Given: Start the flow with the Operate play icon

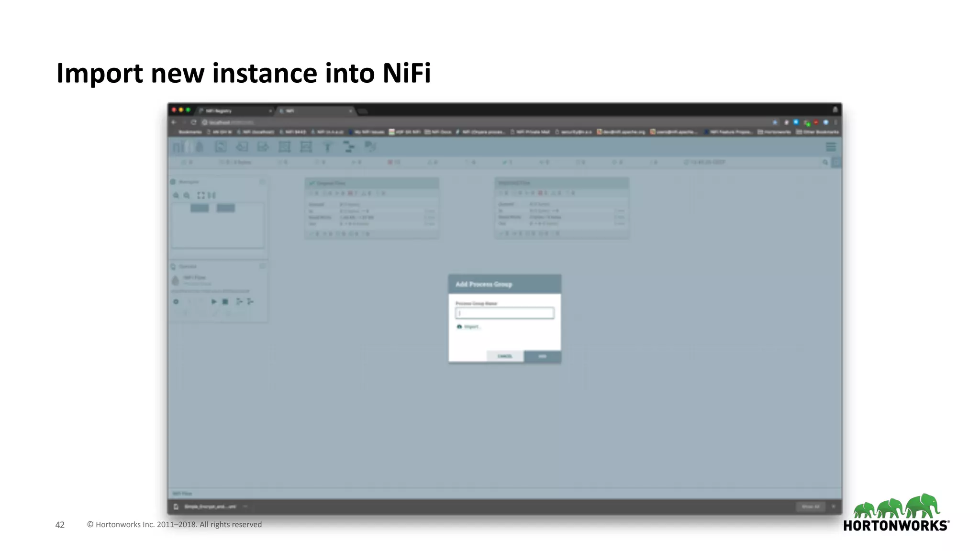Looking at the screenshot, I should pos(214,302).
